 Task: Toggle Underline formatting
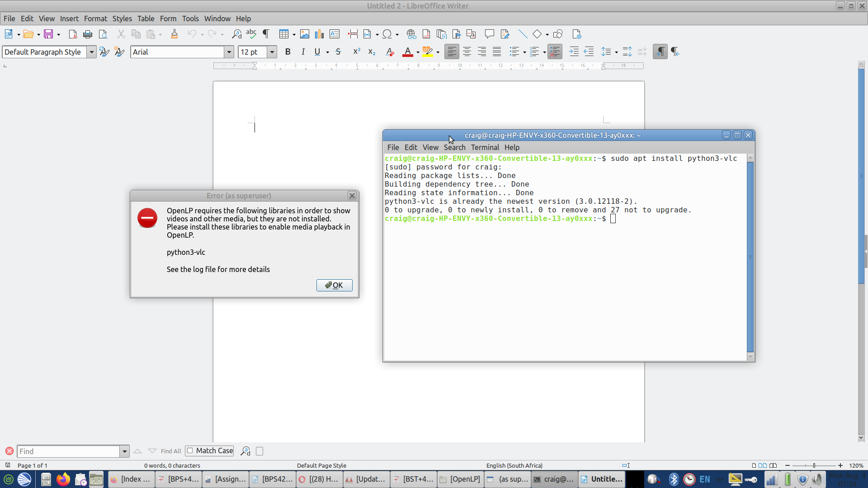pos(317,52)
